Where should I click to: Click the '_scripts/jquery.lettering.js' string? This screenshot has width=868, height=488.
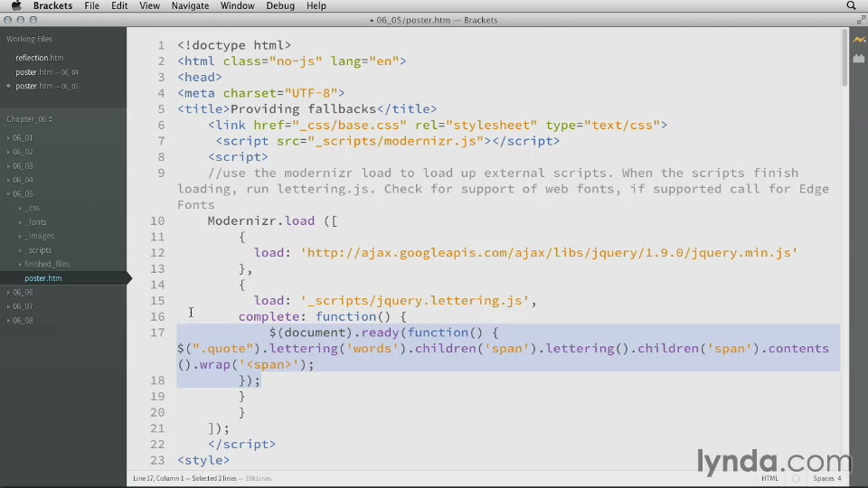415,300
